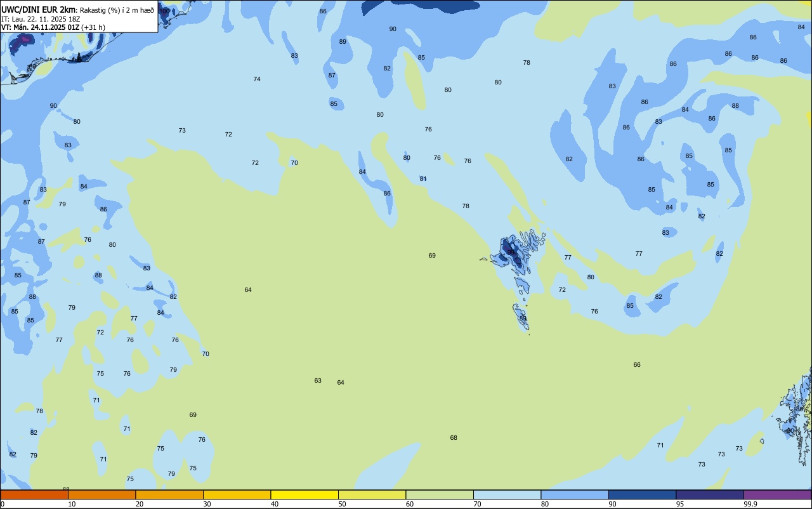Viewport: 812px width, 509px height.
Task: Click the legend tick label 20
Action: coord(140,504)
